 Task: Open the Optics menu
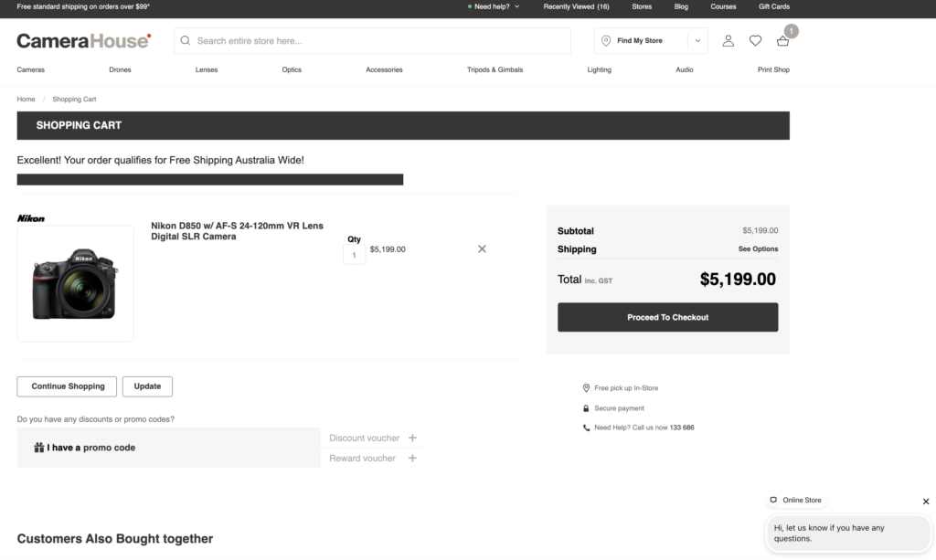[x=292, y=69]
